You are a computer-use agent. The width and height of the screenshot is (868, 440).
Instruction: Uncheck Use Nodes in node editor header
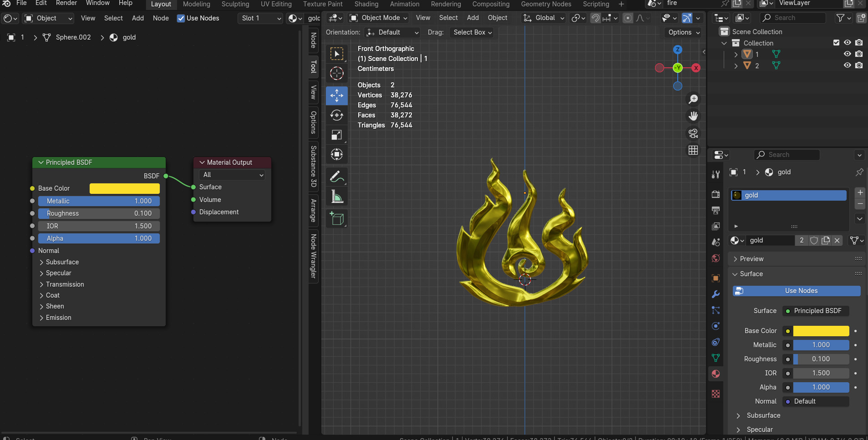point(181,18)
